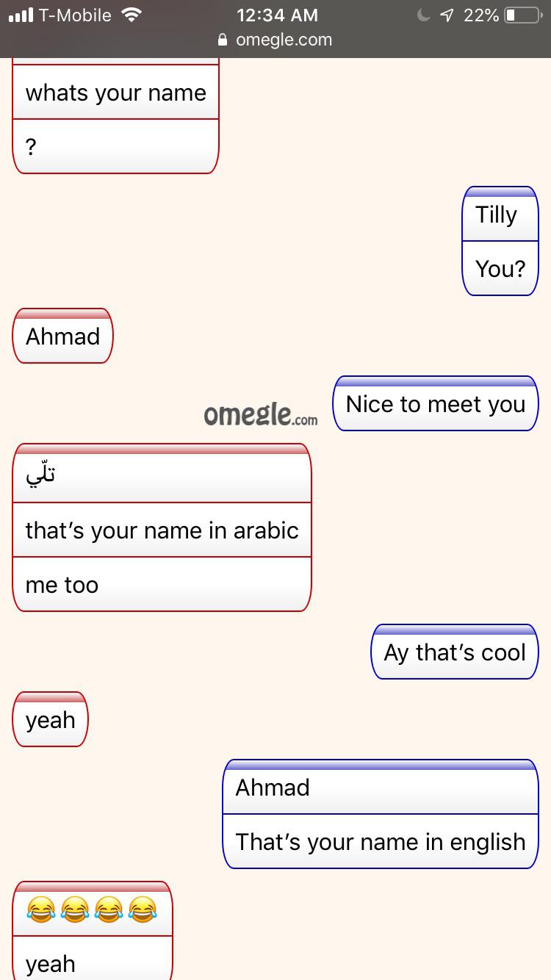
Task: Tap the "Nice to meet you" bubble
Action: point(435,405)
